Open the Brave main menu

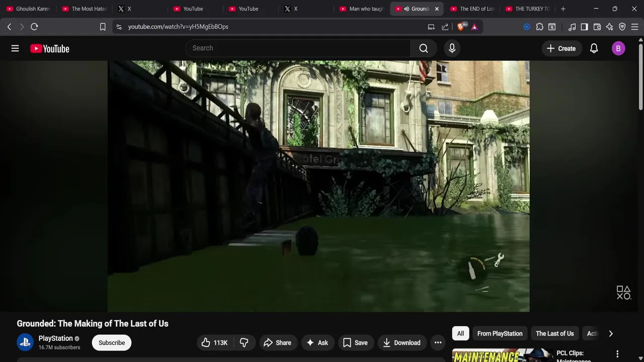[x=635, y=27]
